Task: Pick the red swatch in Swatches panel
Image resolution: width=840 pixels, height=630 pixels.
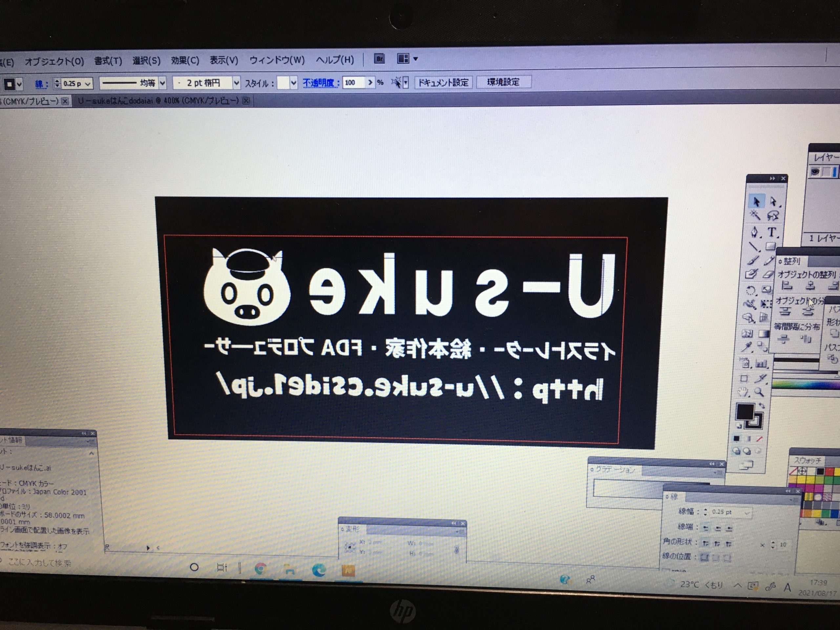Action: click(x=829, y=472)
